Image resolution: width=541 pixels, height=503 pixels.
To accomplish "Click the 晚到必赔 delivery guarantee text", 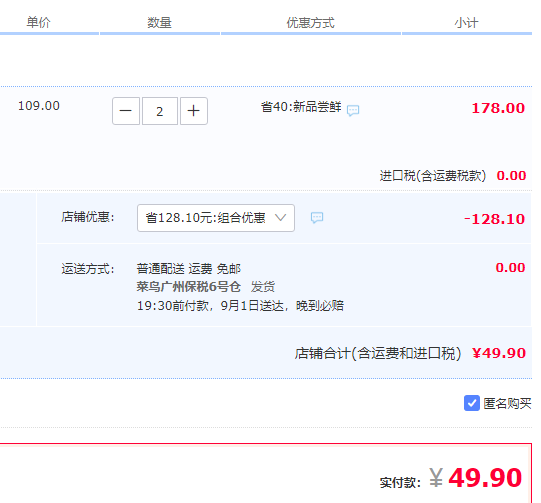I will (320, 306).
